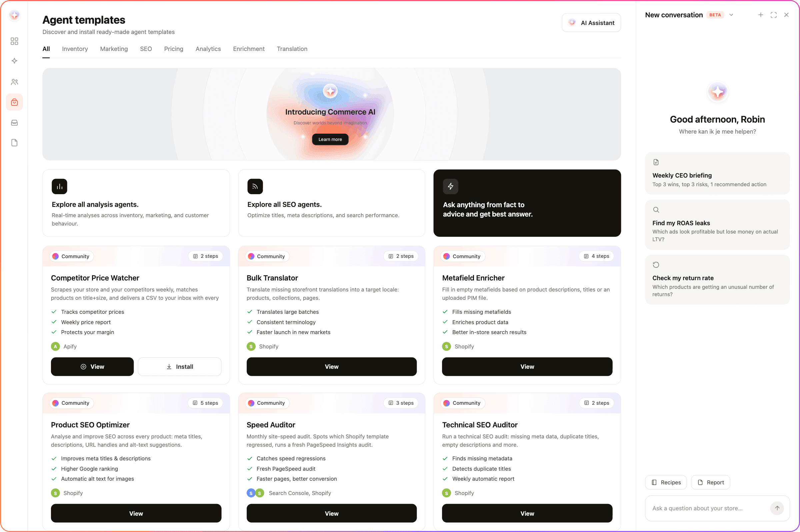The image size is (800, 532).
Task: Select the shopping bag templates icon
Action: tap(14, 102)
